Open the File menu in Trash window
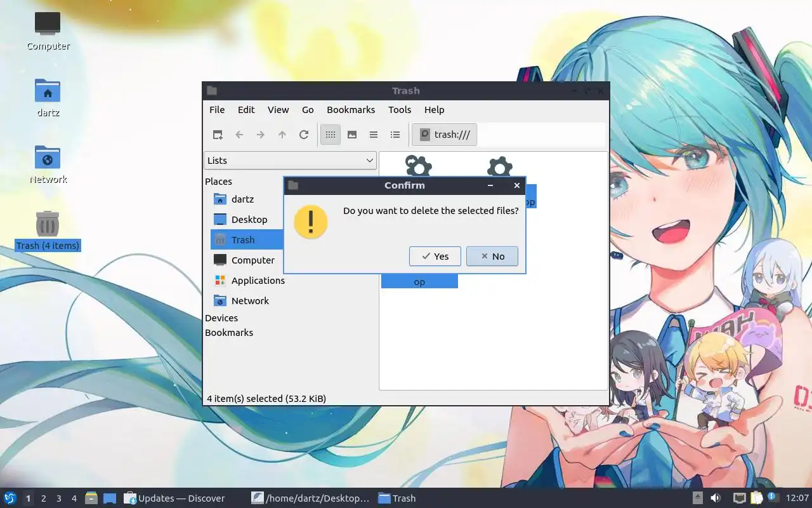The image size is (812, 508). click(217, 110)
